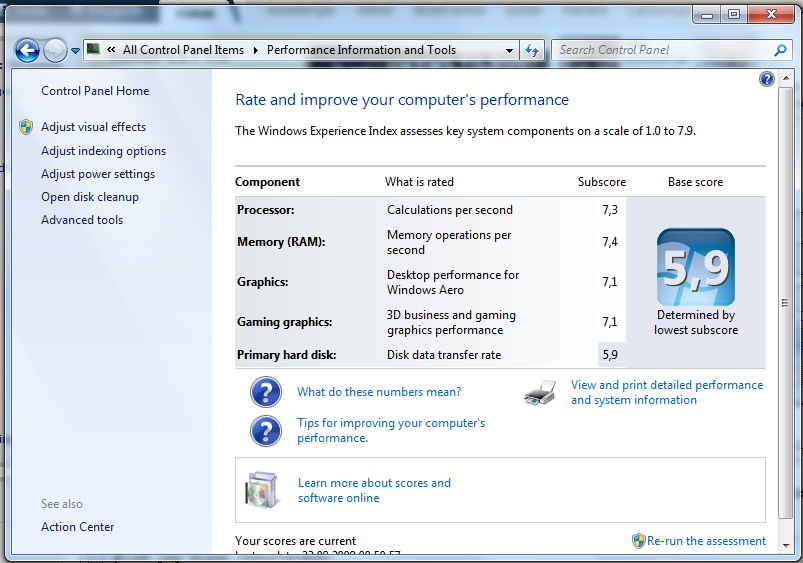Viewport: 803px width, 563px height.
Task: Click the 5,9 base score badge
Action: point(695,267)
